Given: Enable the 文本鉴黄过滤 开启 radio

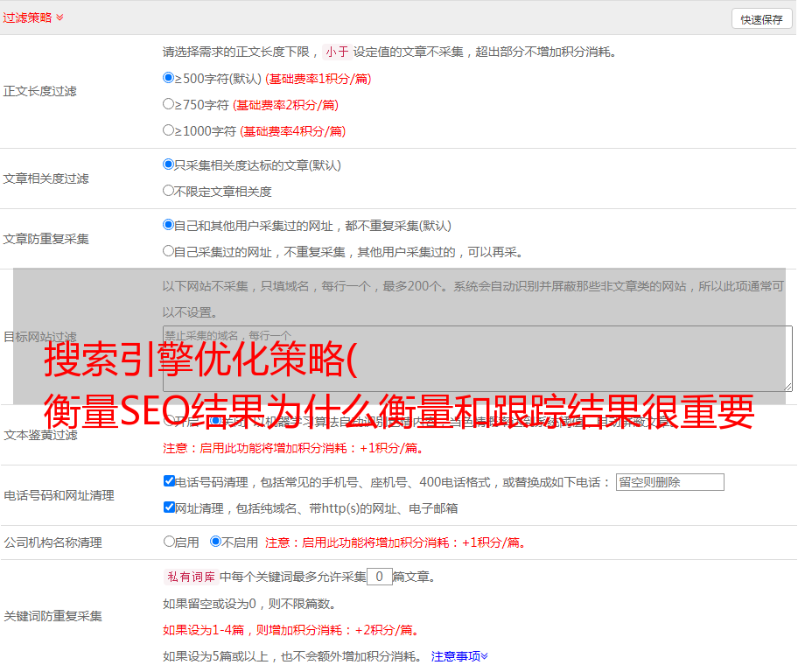Looking at the screenshot, I should pyautogui.click(x=169, y=421).
